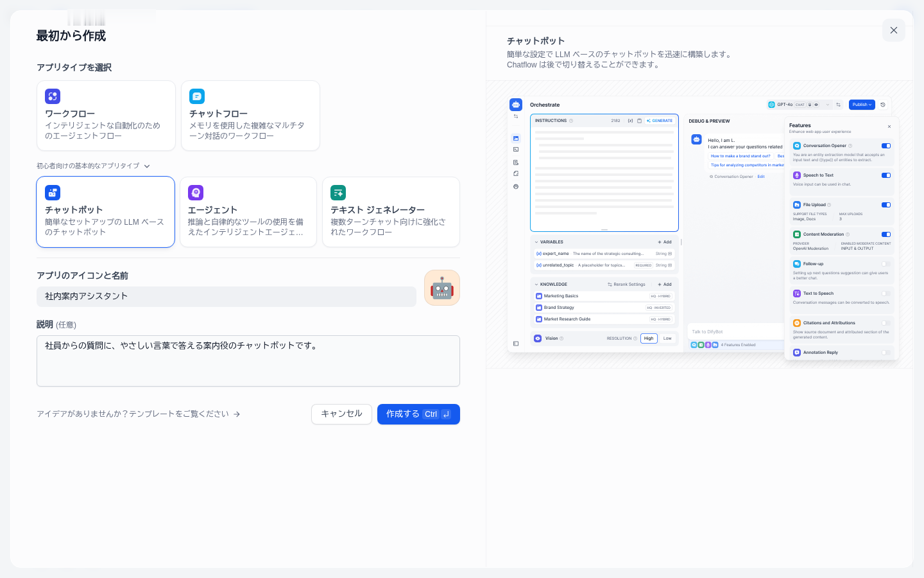Viewport: 924px width, 578px height.
Task: Click Add in the preview VARIABLES section
Action: pos(665,242)
